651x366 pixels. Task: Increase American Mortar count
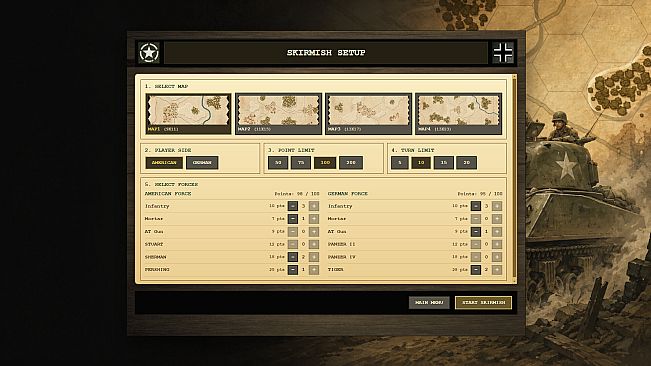(314, 219)
